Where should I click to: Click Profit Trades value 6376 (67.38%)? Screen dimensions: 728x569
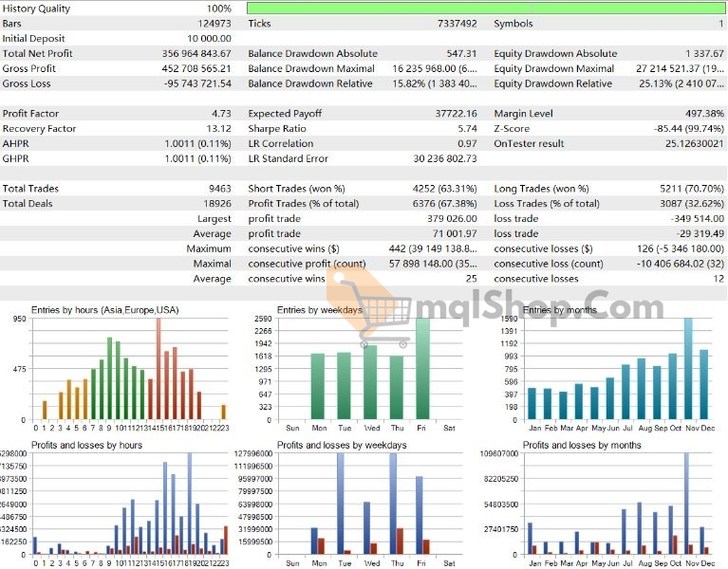pos(445,204)
